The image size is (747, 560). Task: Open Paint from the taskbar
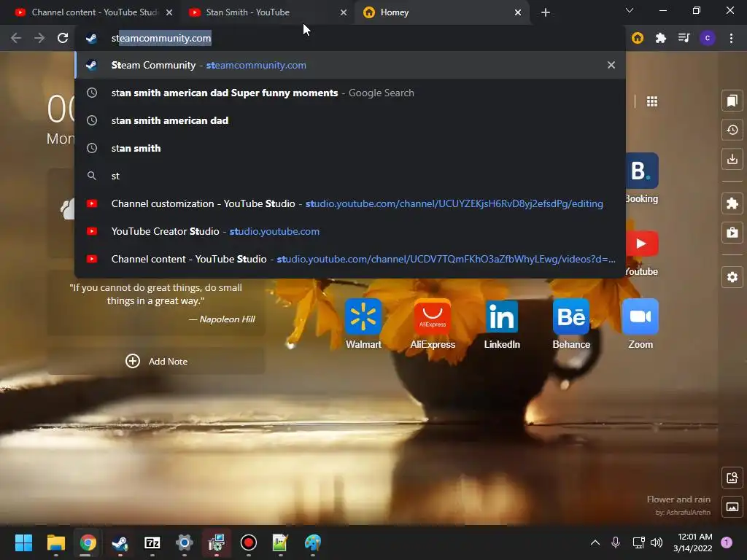tap(313, 542)
